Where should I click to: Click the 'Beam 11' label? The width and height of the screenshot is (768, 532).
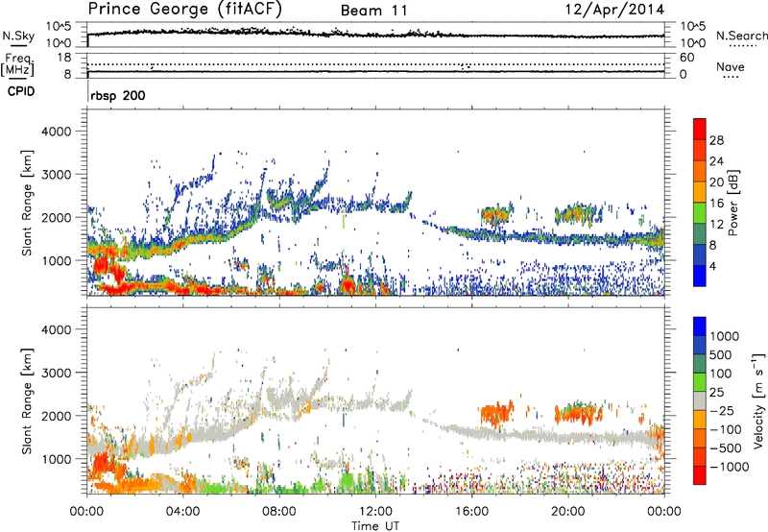(x=373, y=11)
